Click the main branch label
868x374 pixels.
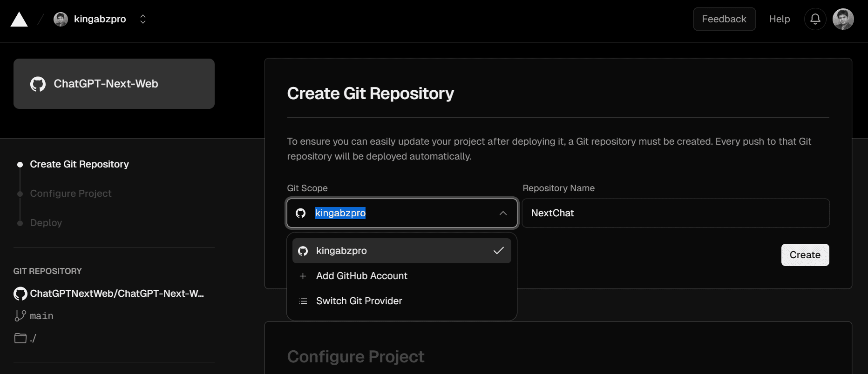pyautogui.click(x=41, y=316)
